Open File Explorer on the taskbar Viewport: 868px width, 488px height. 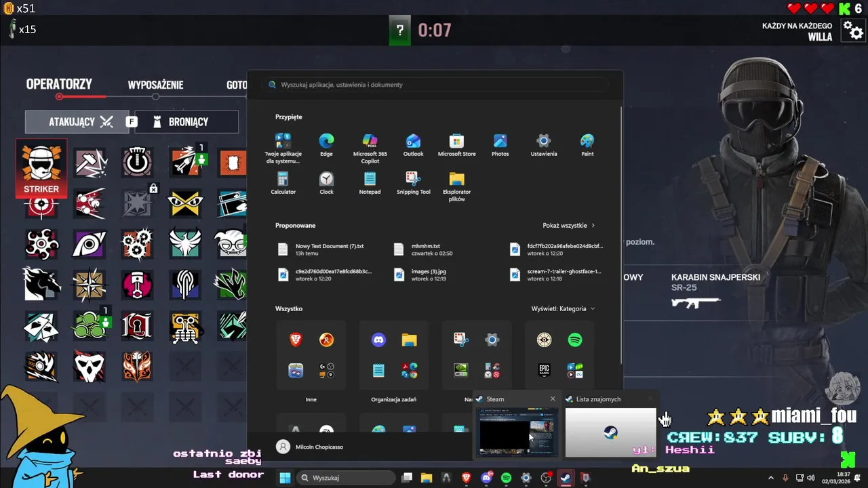[x=427, y=478]
